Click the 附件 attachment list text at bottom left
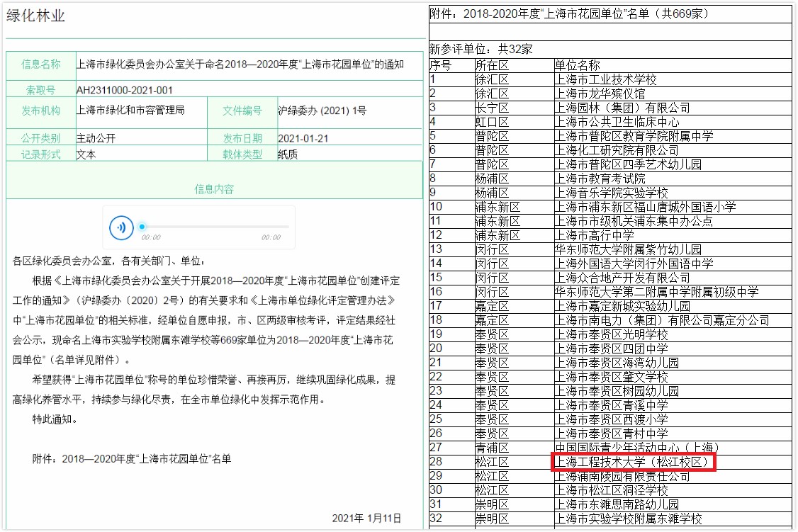 [132, 458]
